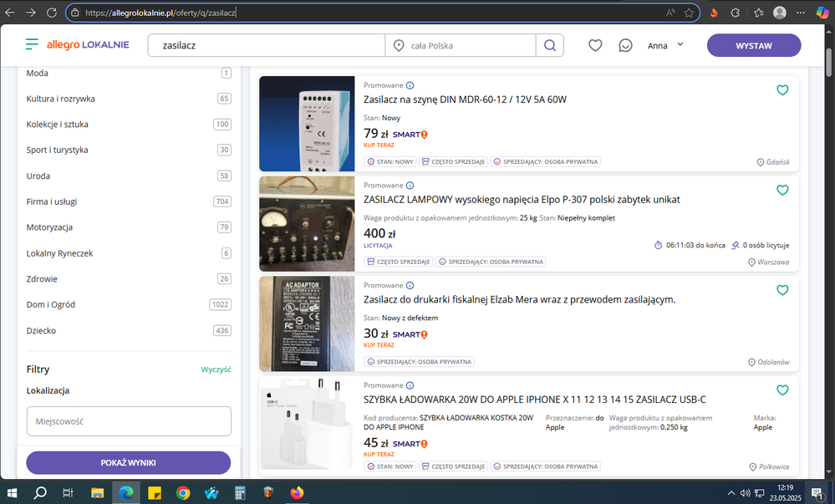Open the hamburger menu beside the Allegro logo
The width and height of the screenshot is (835, 504).
[32, 45]
